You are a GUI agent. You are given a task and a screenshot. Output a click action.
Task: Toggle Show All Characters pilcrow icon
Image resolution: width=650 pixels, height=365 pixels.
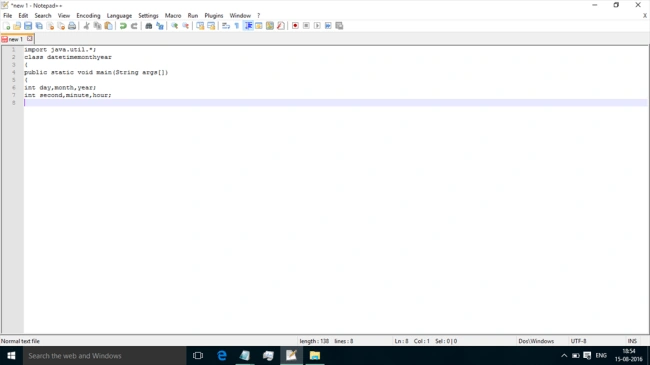pos(237,26)
